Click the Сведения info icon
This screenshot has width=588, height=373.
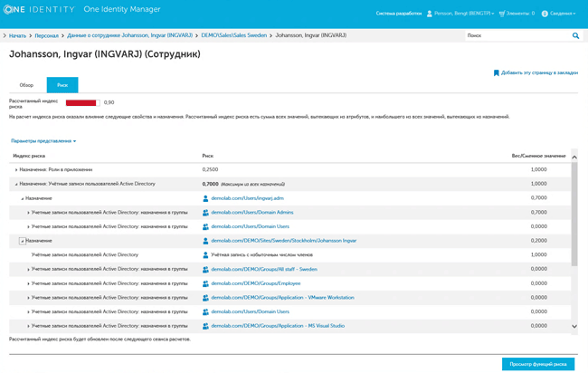pyautogui.click(x=545, y=14)
